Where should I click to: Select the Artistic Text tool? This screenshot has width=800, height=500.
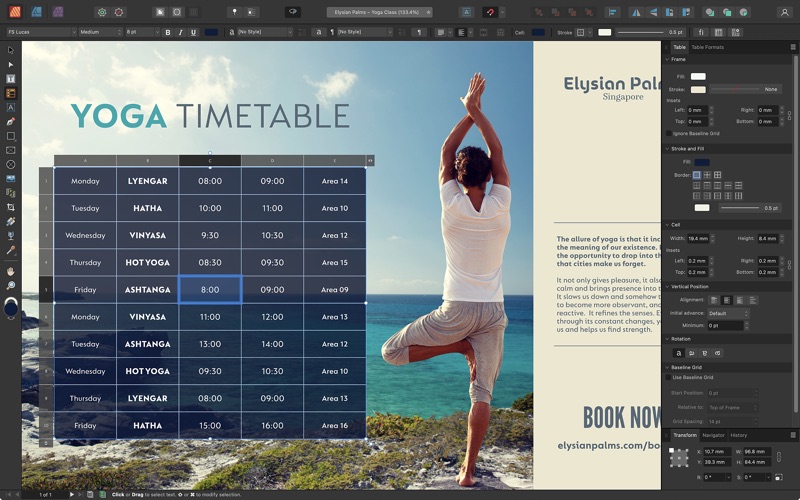coord(11,107)
